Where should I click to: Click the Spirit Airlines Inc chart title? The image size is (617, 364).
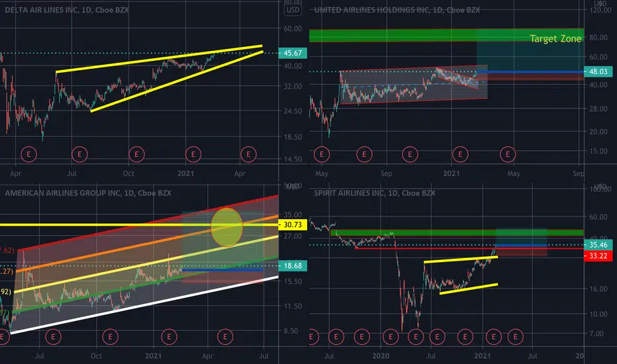(x=375, y=193)
